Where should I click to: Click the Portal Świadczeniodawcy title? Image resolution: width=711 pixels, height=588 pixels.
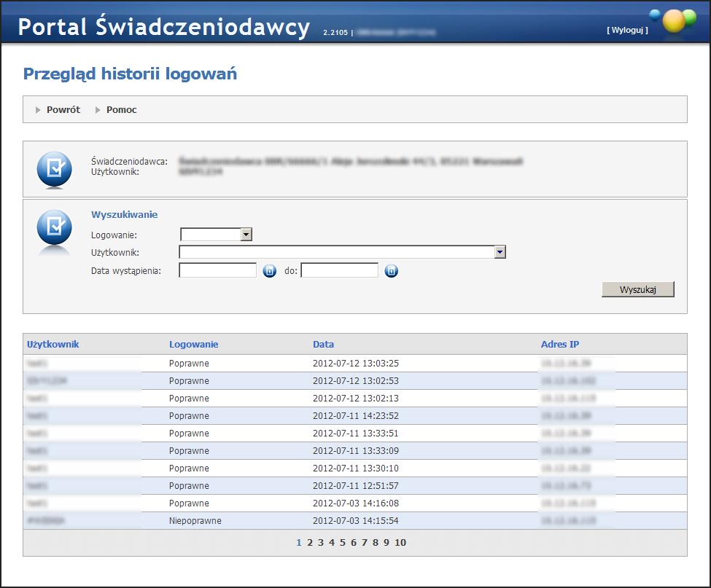tap(163, 27)
